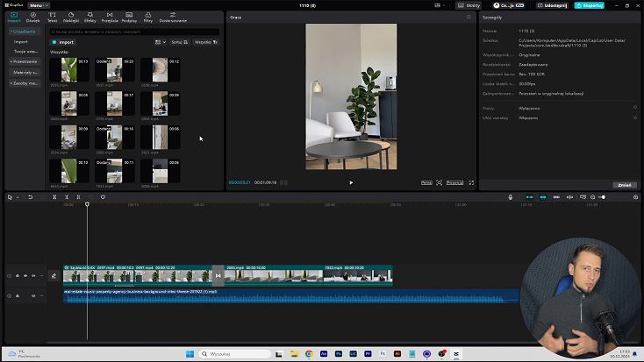Expand the Wszystko filter dropdown

coord(205,41)
